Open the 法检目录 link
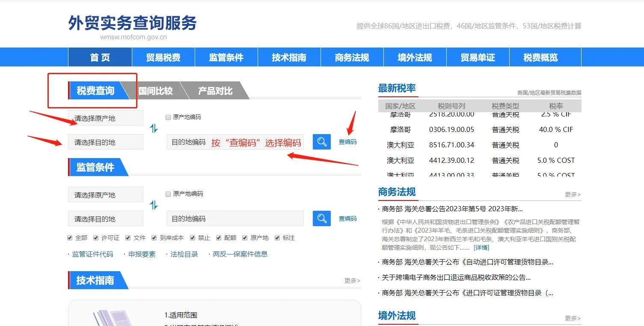The image size is (644, 326). point(184,254)
